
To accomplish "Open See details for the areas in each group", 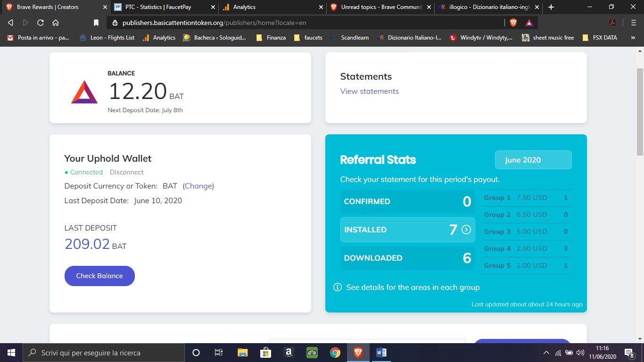I will 413,287.
